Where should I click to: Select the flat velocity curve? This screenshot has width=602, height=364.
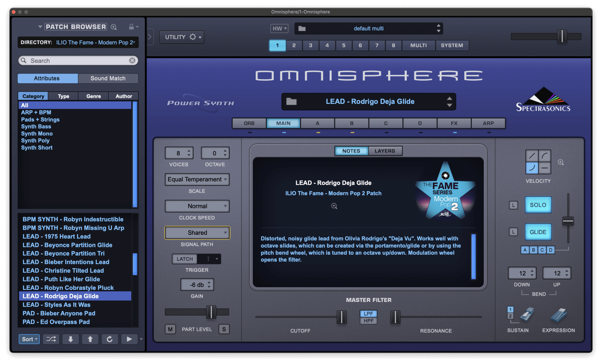(545, 168)
